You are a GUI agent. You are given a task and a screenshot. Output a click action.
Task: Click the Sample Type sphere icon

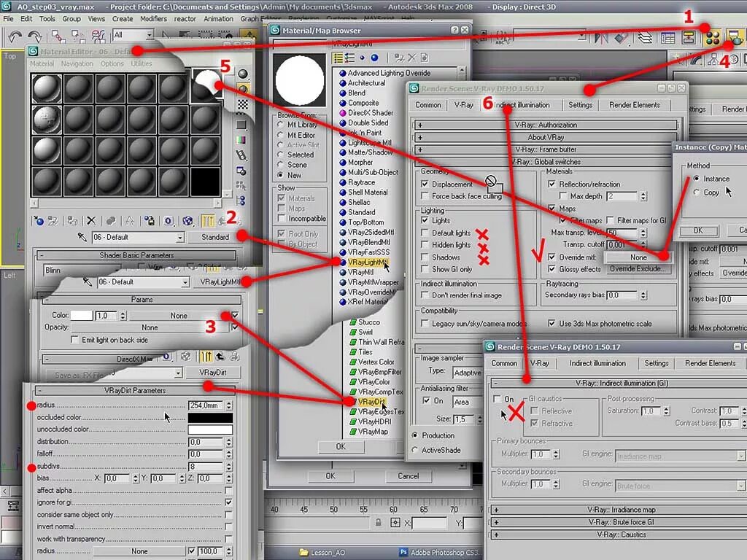[x=243, y=74]
